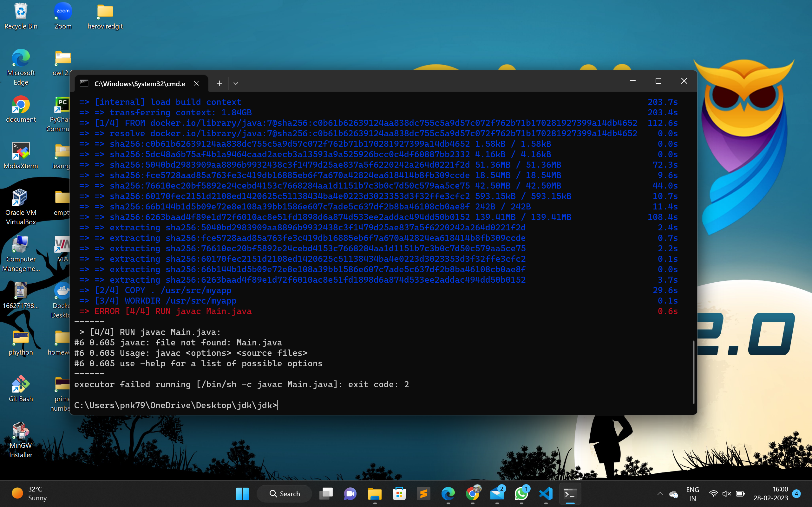812x507 pixels.
Task: Add a new terminal tab with the plus button
Action: click(219, 83)
